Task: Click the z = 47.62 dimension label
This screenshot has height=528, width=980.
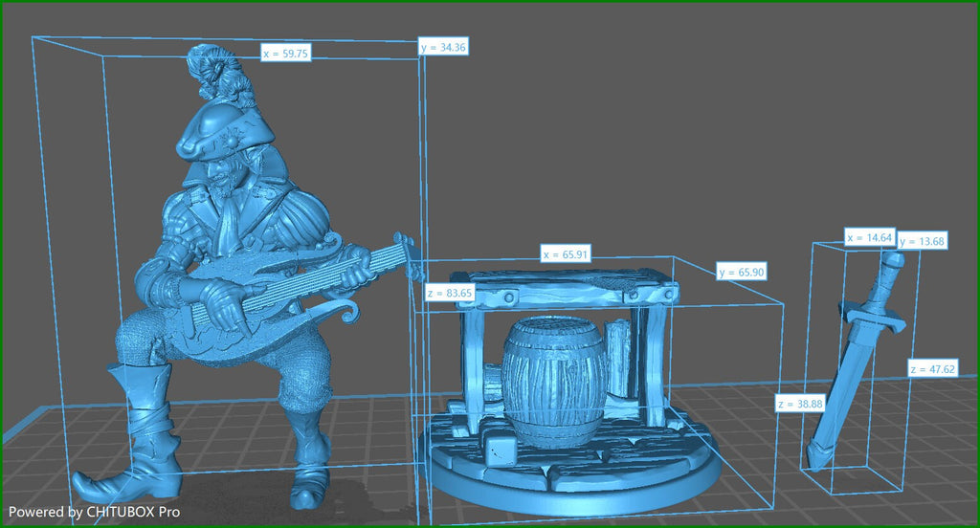Action: click(932, 368)
